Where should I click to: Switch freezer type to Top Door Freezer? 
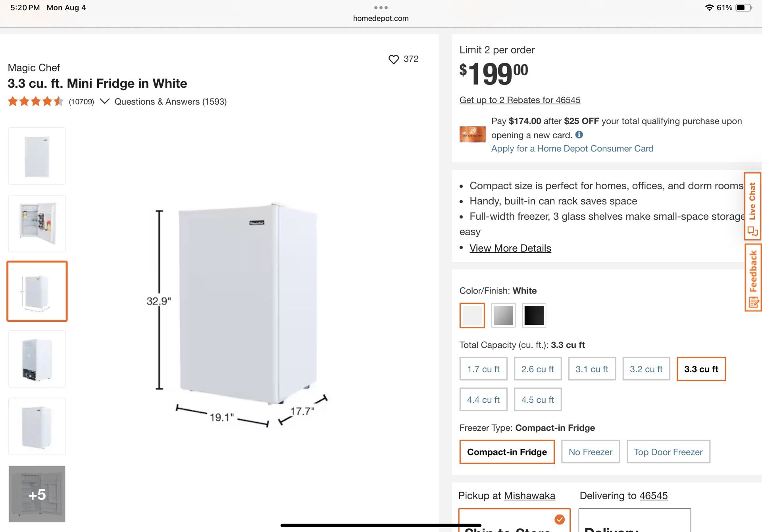click(668, 452)
